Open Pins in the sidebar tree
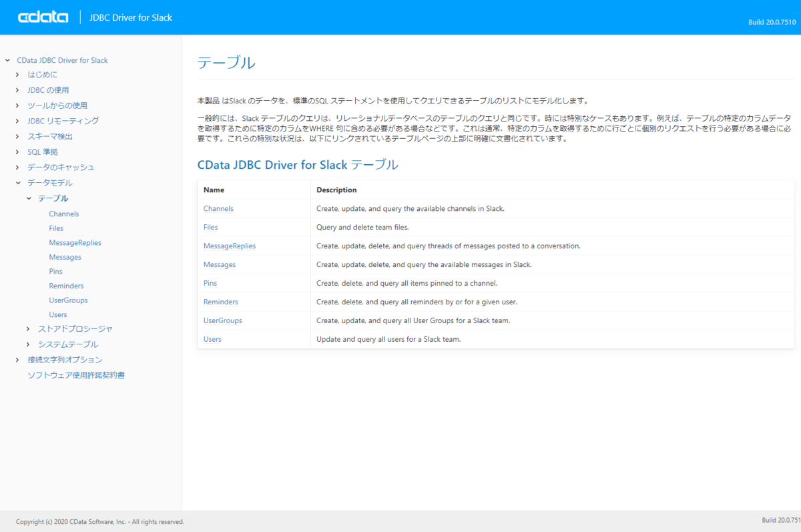 [56, 271]
